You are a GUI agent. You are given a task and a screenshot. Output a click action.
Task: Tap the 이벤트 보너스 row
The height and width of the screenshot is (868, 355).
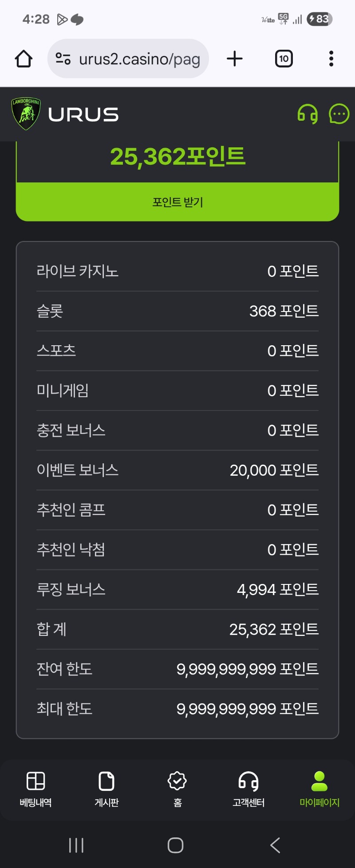[x=177, y=470]
